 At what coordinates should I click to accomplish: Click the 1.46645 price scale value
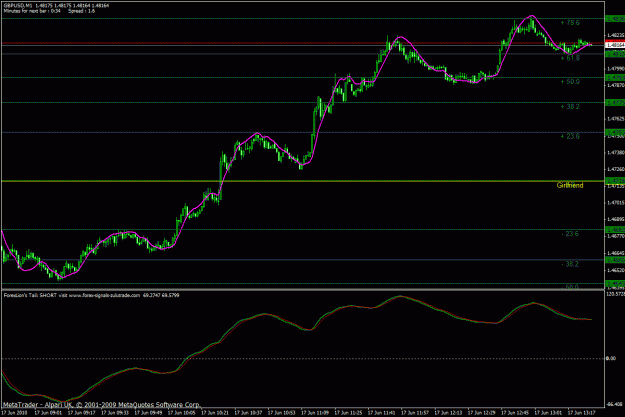coord(616,253)
